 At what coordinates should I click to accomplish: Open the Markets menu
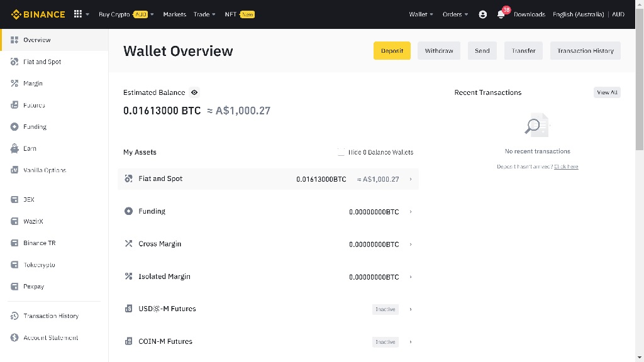pyautogui.click(x=175, y=14)
